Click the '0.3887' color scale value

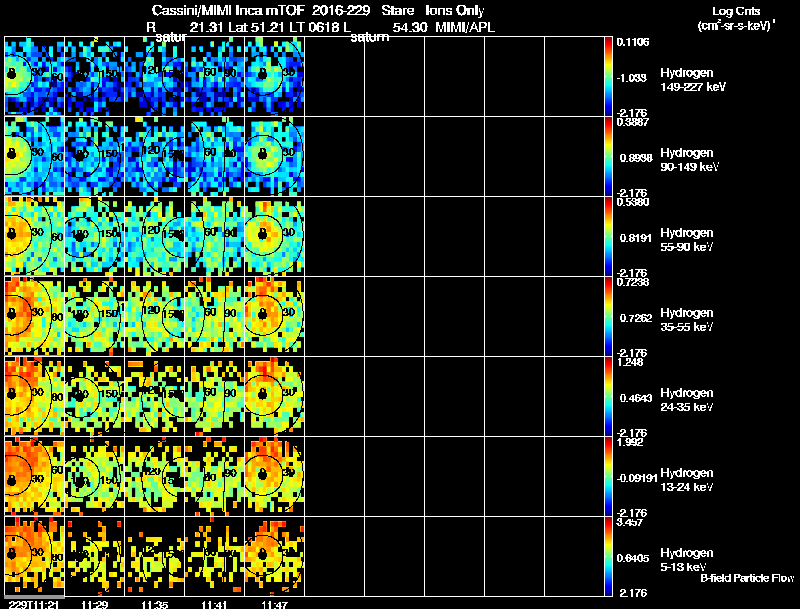click(x=633, y=122)
